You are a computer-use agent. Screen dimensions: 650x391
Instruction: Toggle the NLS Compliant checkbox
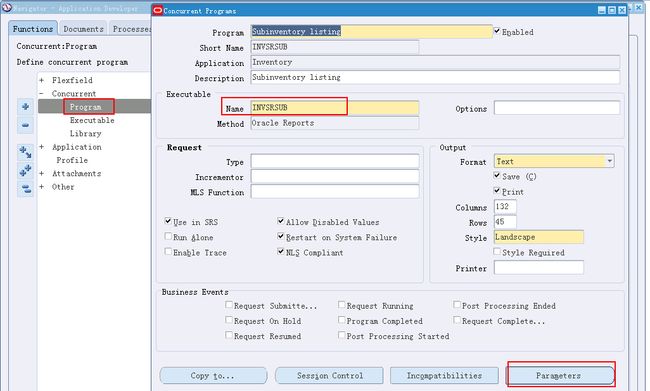(281, 252)
